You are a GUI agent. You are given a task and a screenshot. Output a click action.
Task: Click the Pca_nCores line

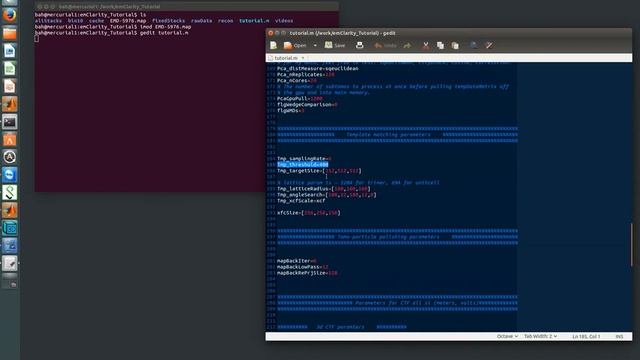point(297,80)
